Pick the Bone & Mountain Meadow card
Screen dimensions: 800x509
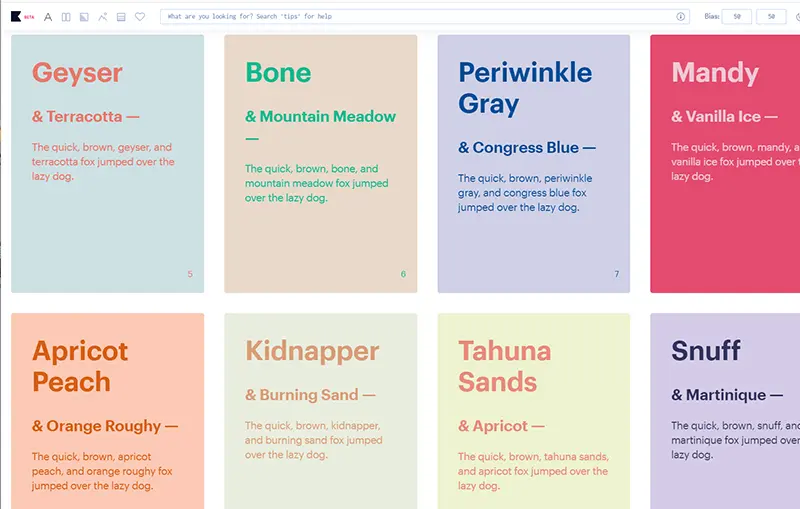point(321,164)
